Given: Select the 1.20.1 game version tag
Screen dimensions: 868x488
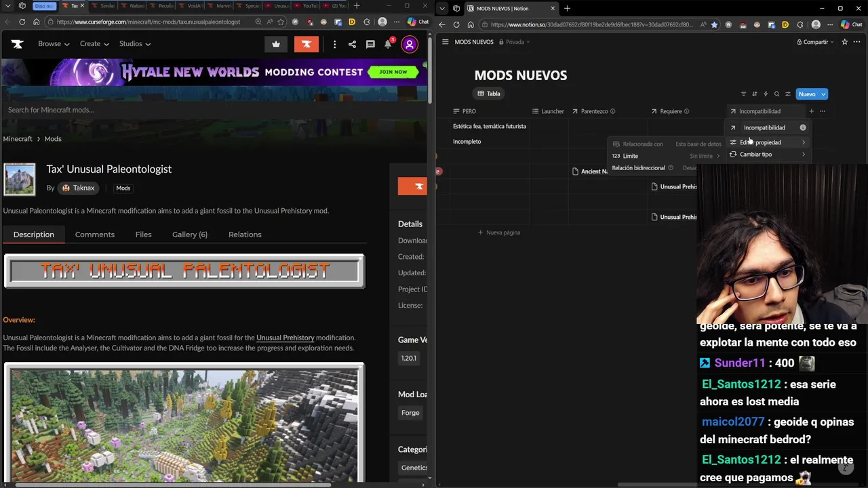Looking at the screenshot, I should click(409, 358).
